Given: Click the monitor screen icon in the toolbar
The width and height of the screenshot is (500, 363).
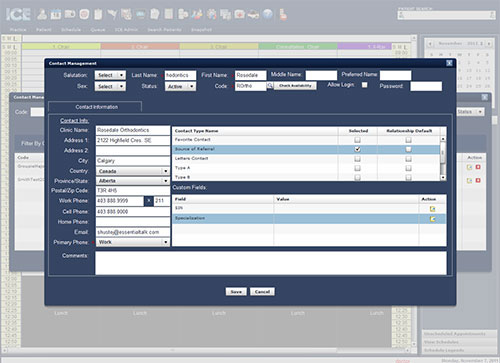Looking at the screenshot, I should tap(140, 14).
